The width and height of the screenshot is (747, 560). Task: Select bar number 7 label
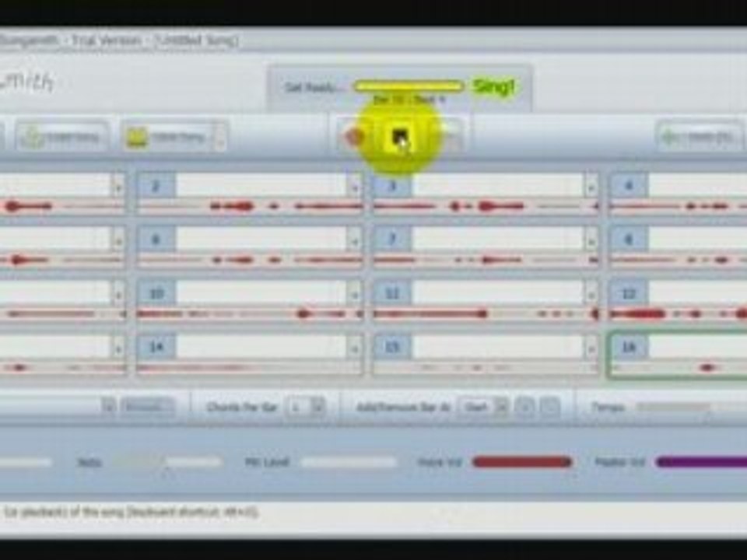point(392,239)
